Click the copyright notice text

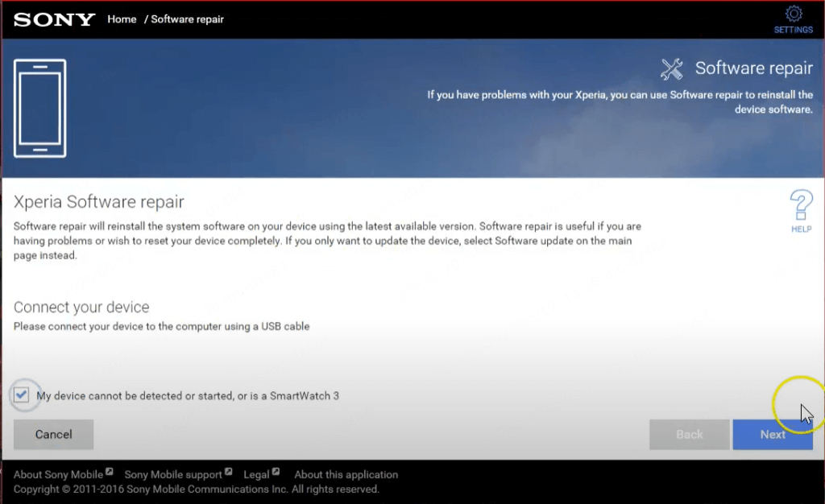coord(197,490)
